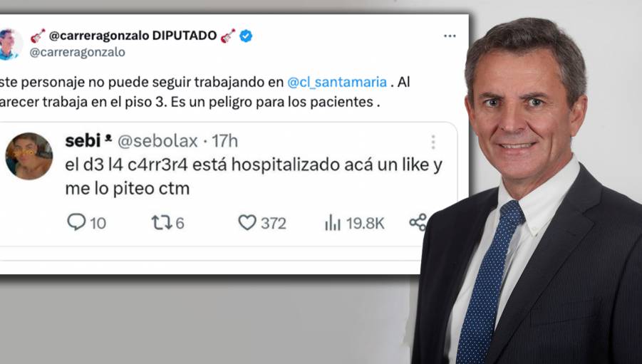Click sebi's profile avatar

pos(29,156)
